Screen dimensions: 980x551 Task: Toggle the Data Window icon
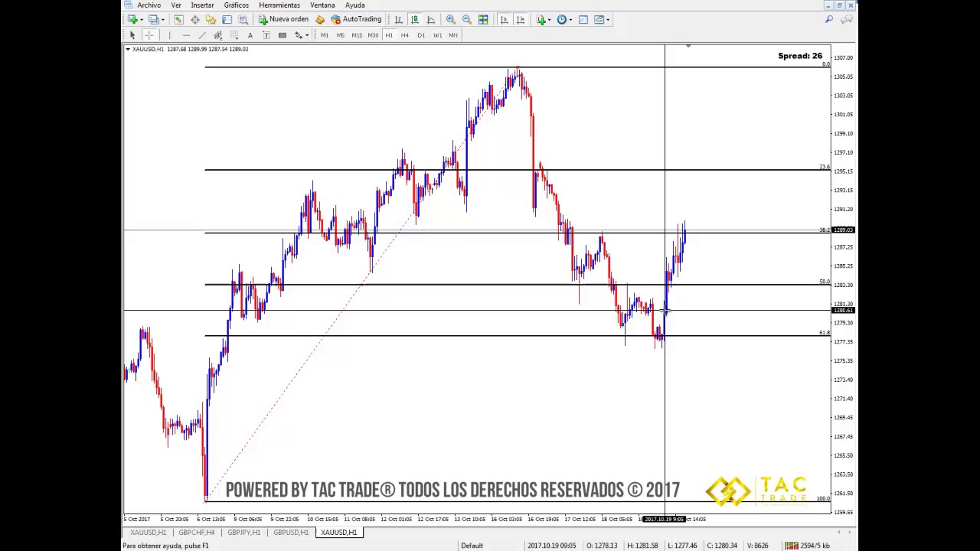[x=194, y=19]
